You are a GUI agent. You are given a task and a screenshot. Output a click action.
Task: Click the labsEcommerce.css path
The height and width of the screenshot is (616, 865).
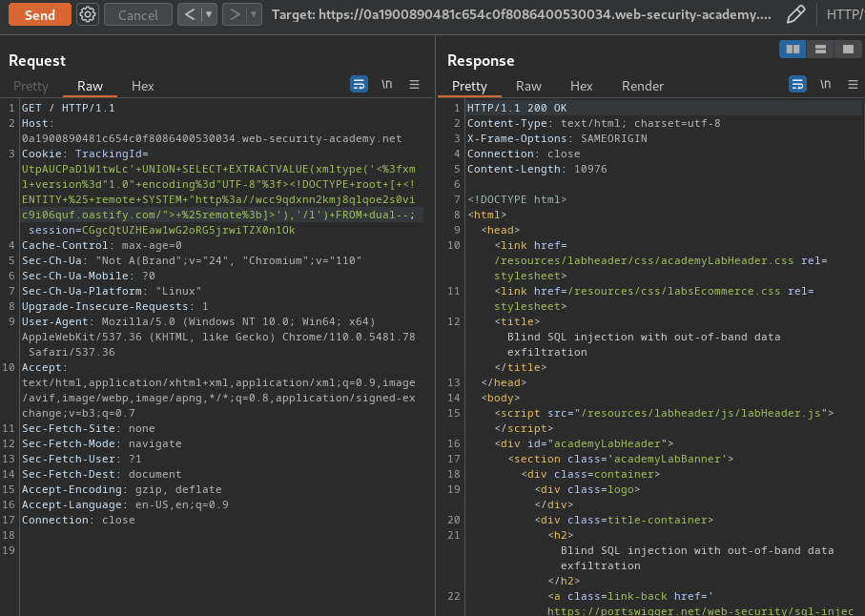(674, 291)
